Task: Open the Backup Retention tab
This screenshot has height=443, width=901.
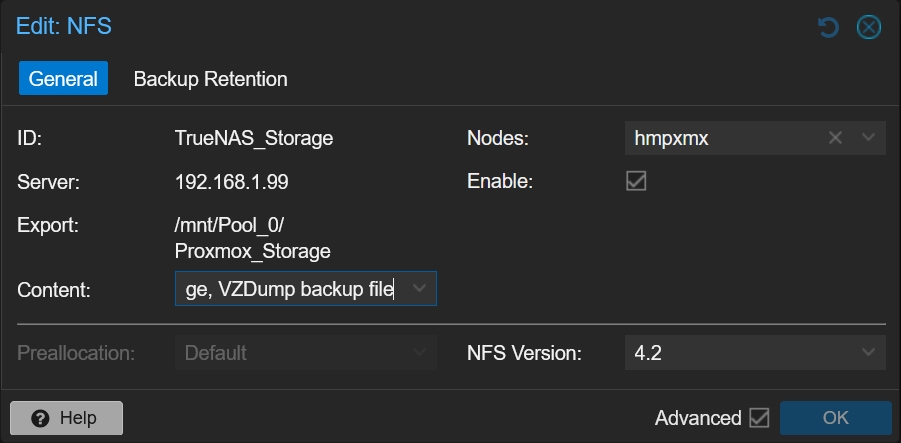Action: [210, 79]
